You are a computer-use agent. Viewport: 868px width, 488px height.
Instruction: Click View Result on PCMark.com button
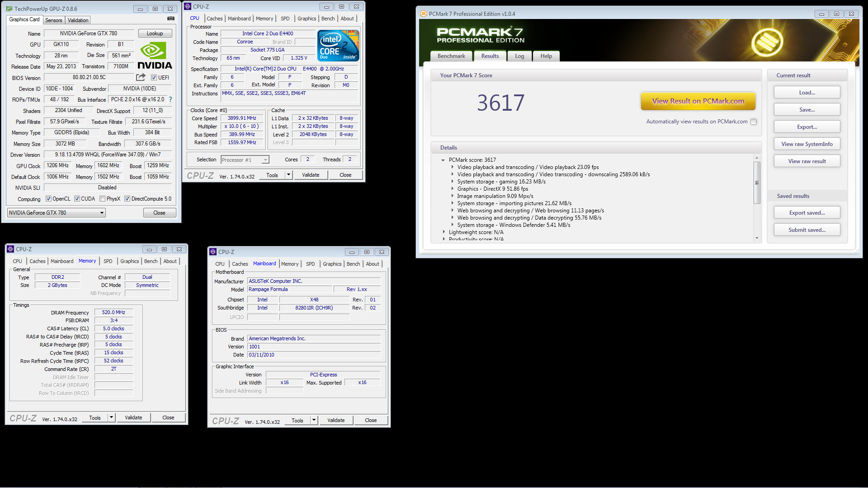(698, 101)
